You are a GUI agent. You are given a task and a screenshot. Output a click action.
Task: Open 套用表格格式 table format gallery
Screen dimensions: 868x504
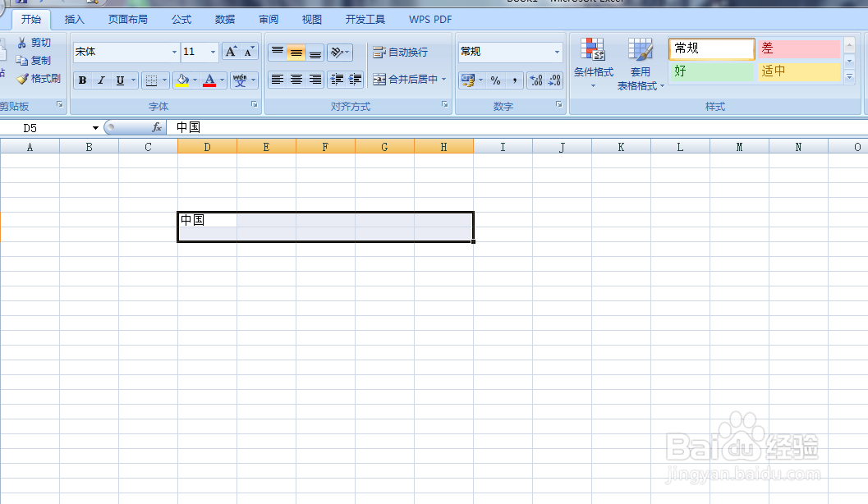point(641,63)
